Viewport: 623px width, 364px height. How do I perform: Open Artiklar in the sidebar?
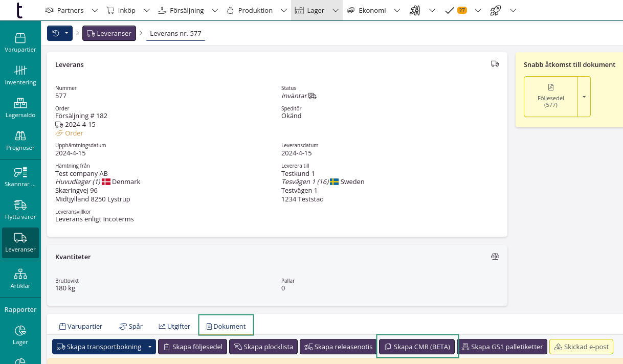20,278
